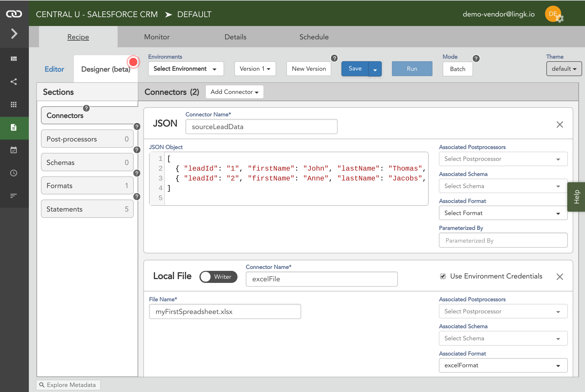
Task: Open the Add Connector dropdown
Action: point(234,92)
